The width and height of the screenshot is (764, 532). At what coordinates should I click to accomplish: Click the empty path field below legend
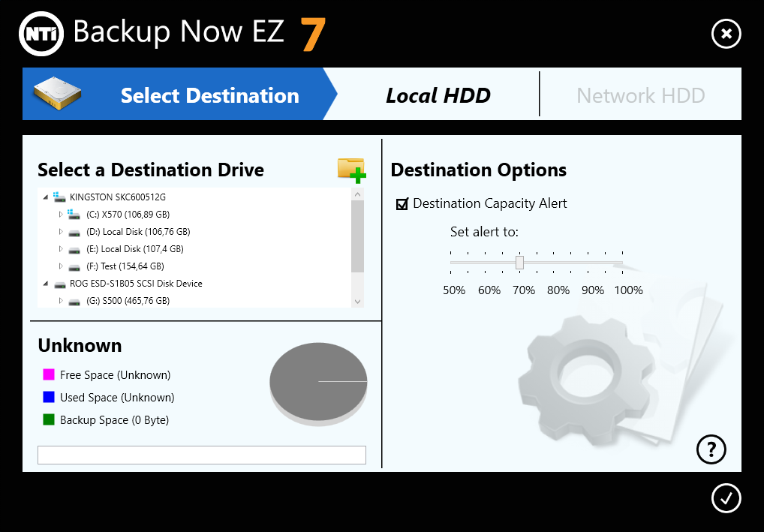click(x=201, y=455)
